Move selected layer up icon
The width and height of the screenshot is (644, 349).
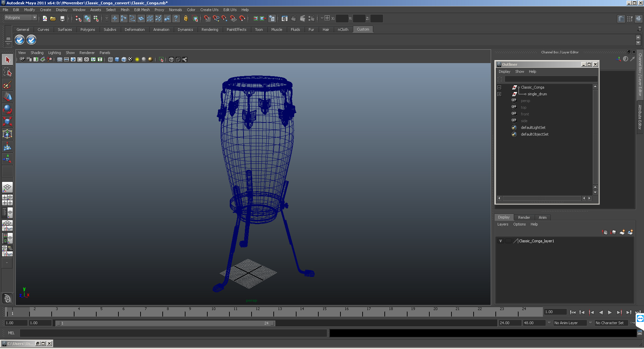(x=605, y=232)
